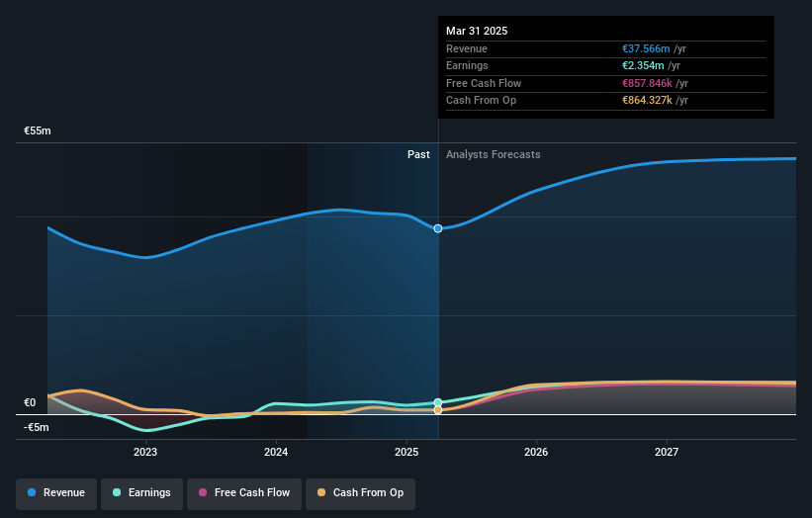Viewport: 812px width, 518px height.
Task: Click the Past section label
Action: [x=418, y=155]
